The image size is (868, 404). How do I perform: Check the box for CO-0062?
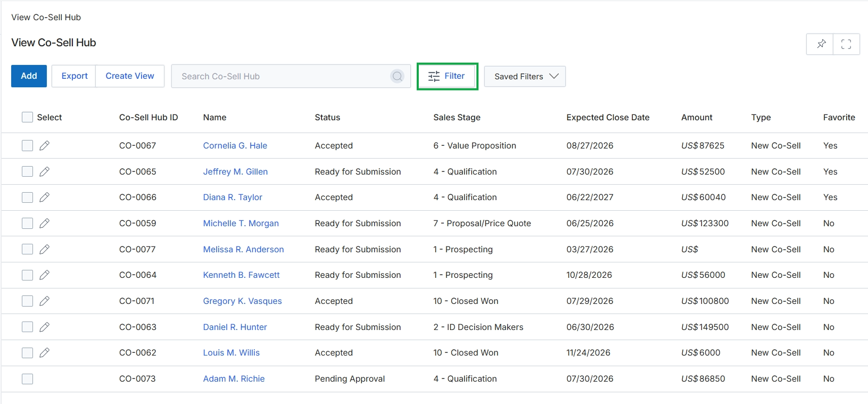pos(27,353)
